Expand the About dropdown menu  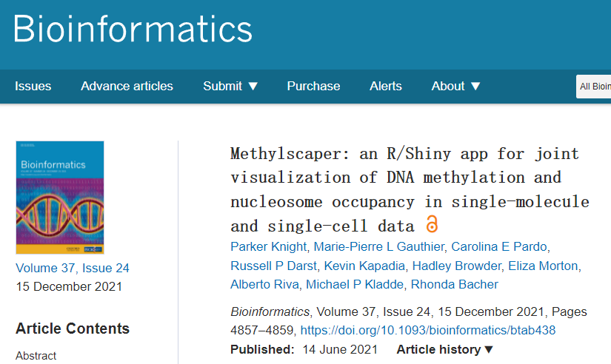pyautogui.click(x=455, y=86)
